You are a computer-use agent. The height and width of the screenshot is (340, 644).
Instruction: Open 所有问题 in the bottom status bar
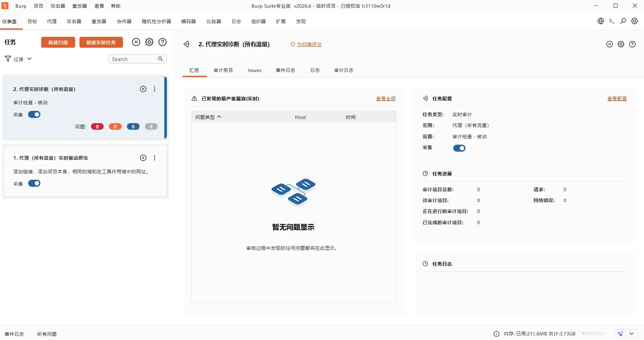pyautogui.click(x=47, y=334)
